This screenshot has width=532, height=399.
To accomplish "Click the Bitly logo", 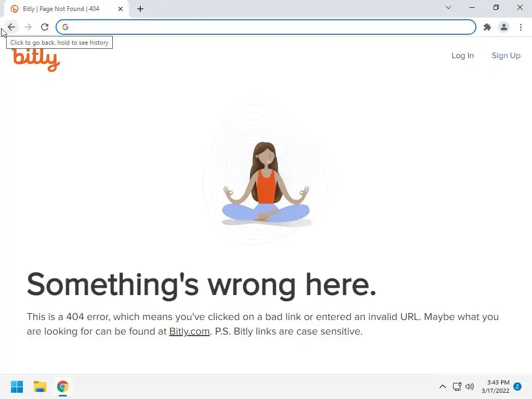I will (x=36, y=60).
